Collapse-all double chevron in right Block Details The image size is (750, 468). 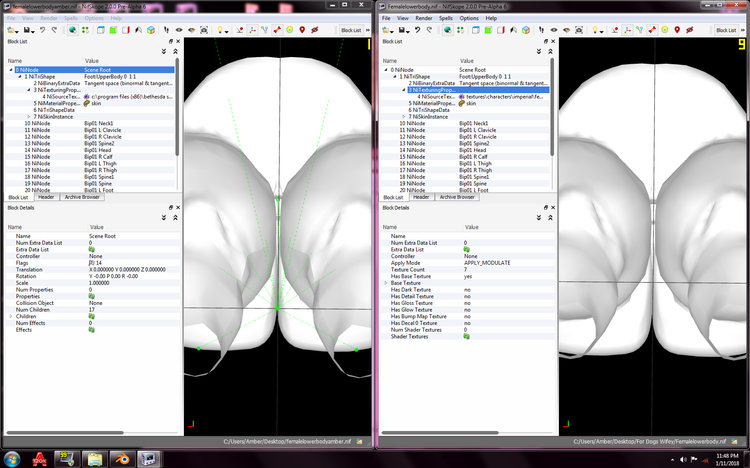tap(550, 217)
